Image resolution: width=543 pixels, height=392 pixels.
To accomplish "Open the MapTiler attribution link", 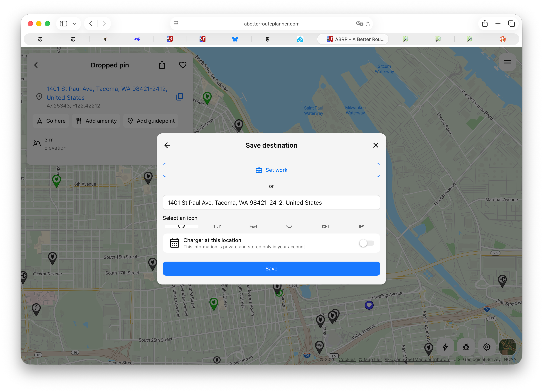I will pyautogui.click(x=370, y=359).
